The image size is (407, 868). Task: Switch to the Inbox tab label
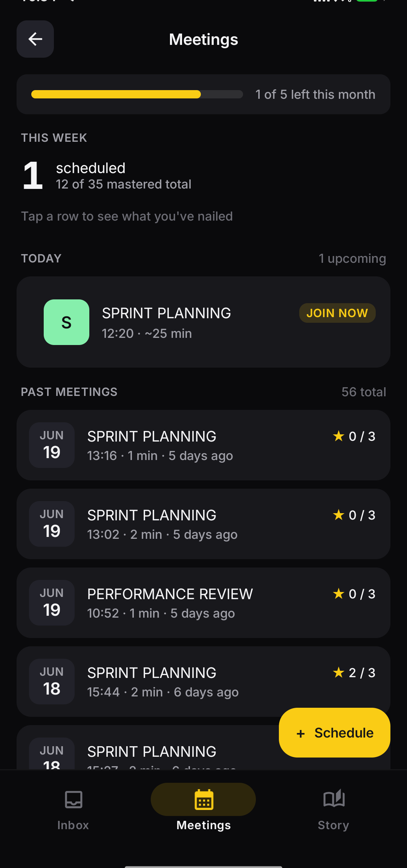click(73, 825)
